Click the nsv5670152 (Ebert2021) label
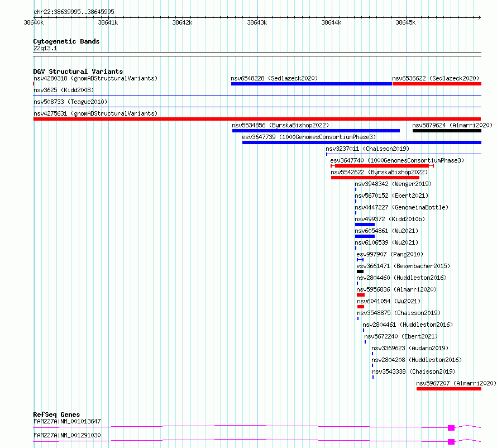This screenshot has height=448, width=497. (x=391, y=196)
